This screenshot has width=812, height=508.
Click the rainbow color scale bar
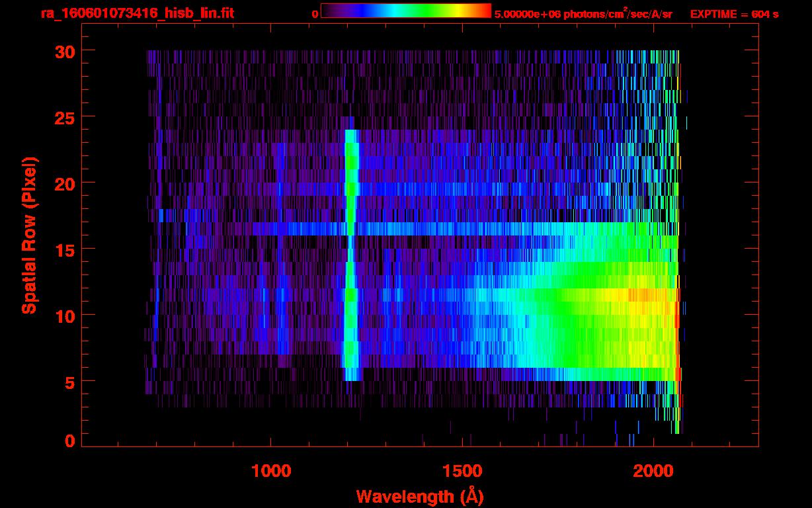tap(405, 11)
